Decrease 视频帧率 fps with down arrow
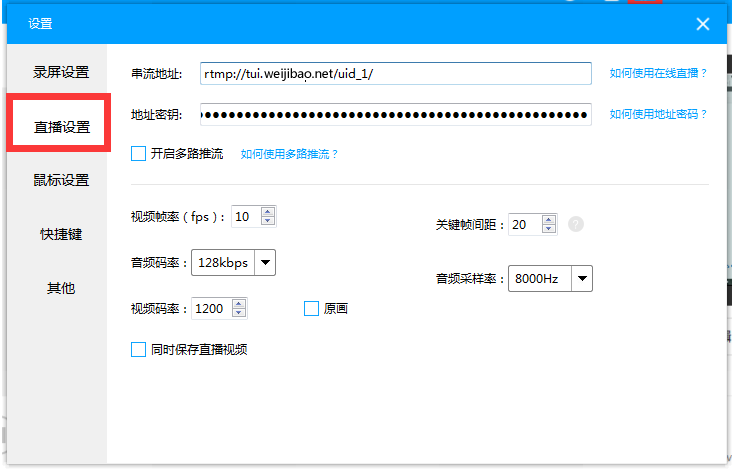 268,221
